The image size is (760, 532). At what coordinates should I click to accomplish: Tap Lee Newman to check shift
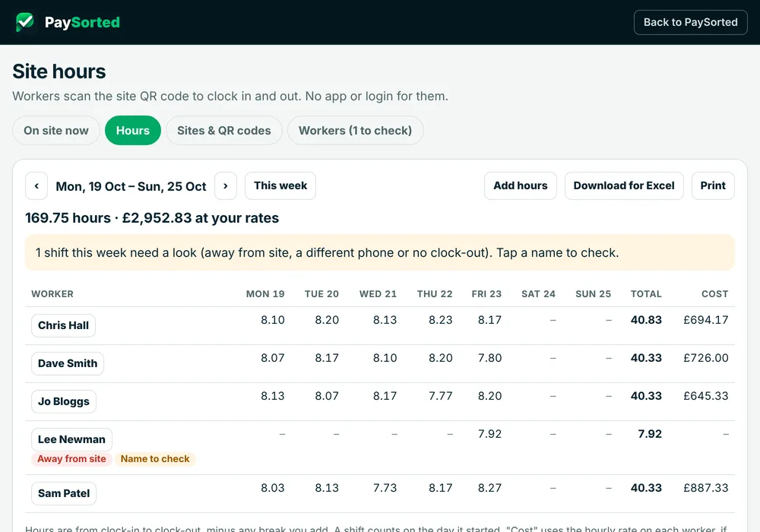pyautogui.click(x=71, y=439)
